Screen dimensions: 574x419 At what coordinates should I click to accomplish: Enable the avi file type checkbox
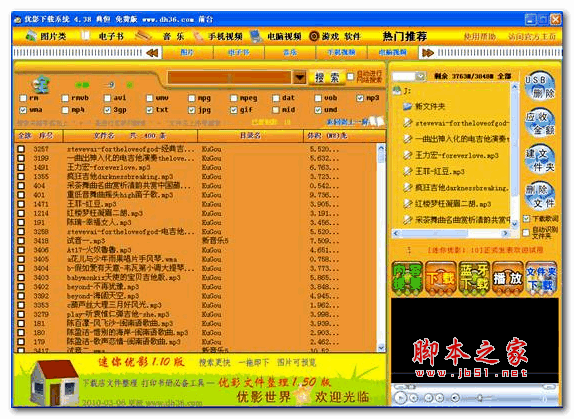(107, 98)
